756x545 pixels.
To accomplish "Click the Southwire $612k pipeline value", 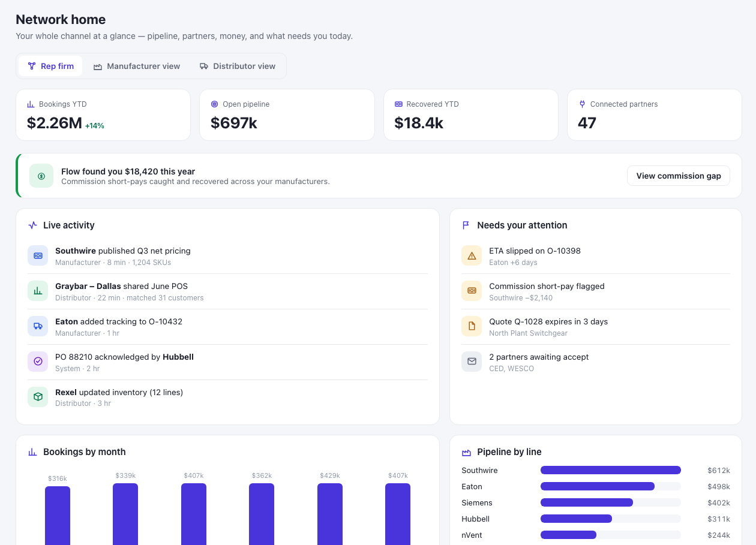I will pos(719,471).
